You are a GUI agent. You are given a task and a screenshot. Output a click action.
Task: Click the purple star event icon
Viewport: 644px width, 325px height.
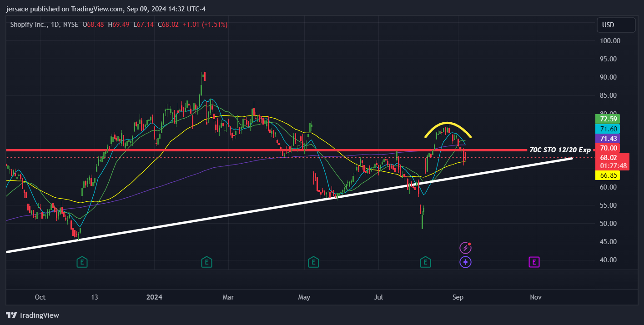pos(465,262)
